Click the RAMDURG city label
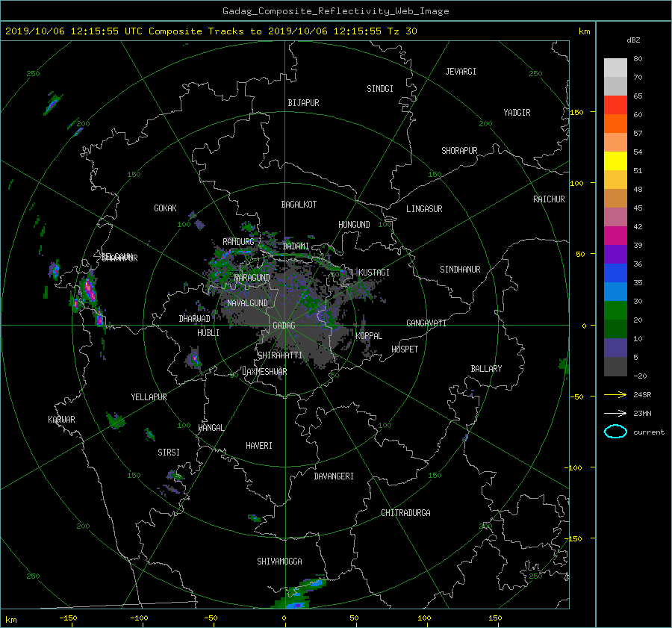Image resolution: width=672 pixels, height=628 pixels. coord(238,242)
